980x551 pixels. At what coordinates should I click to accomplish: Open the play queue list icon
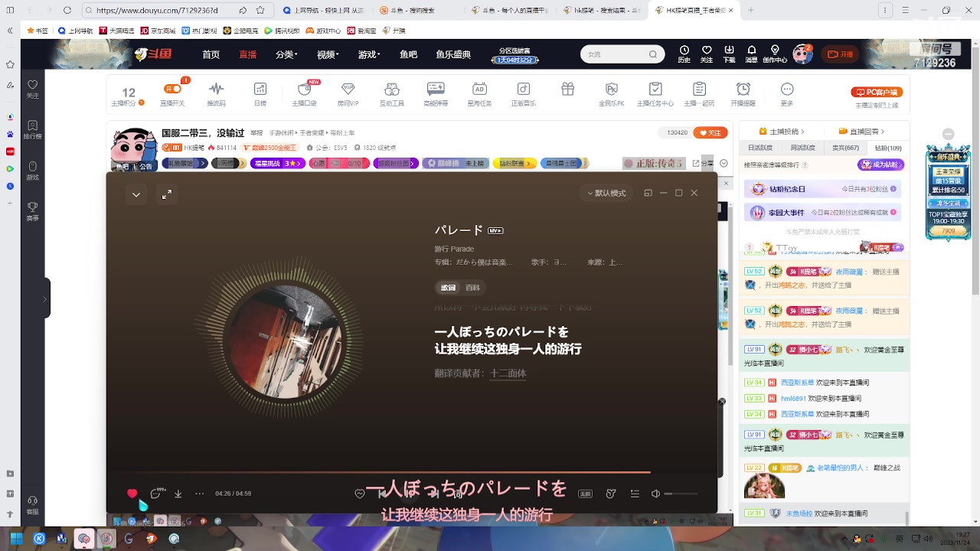(x=635, y=494)
